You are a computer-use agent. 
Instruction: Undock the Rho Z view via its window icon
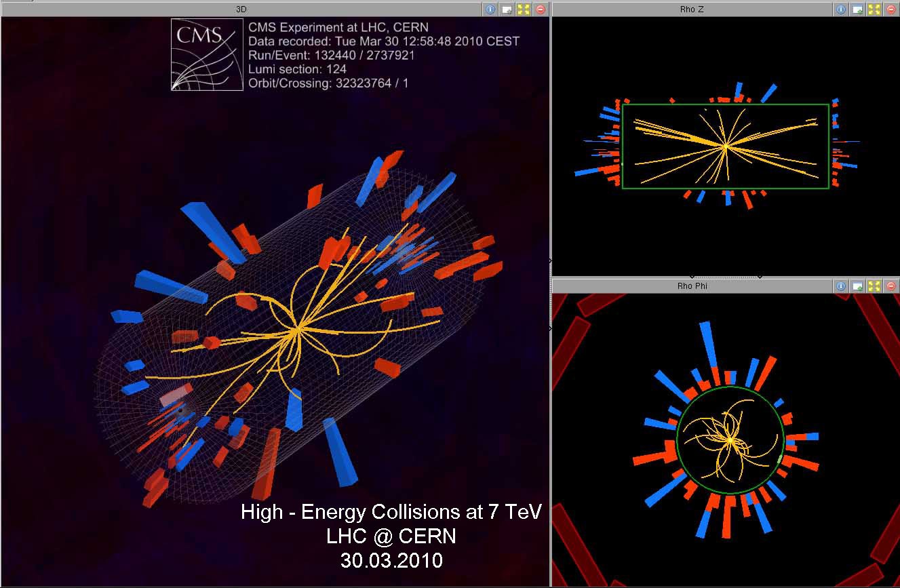click(857, 9)
